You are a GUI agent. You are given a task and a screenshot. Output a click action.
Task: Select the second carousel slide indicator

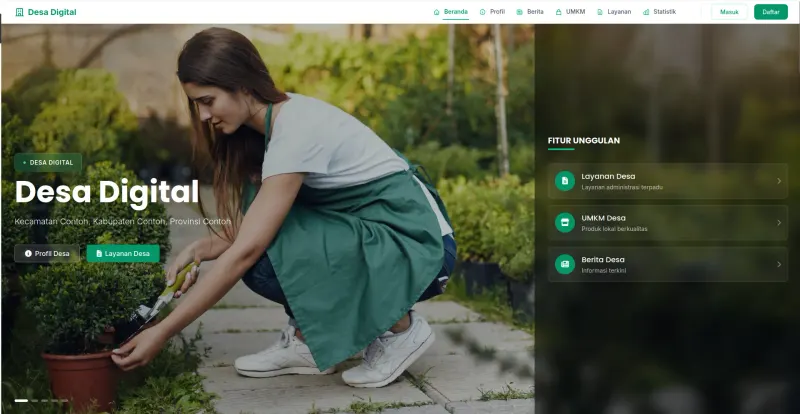35,401
